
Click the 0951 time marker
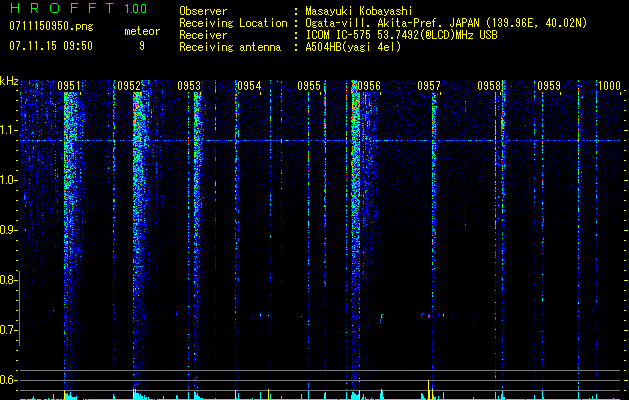coord(69,86)
